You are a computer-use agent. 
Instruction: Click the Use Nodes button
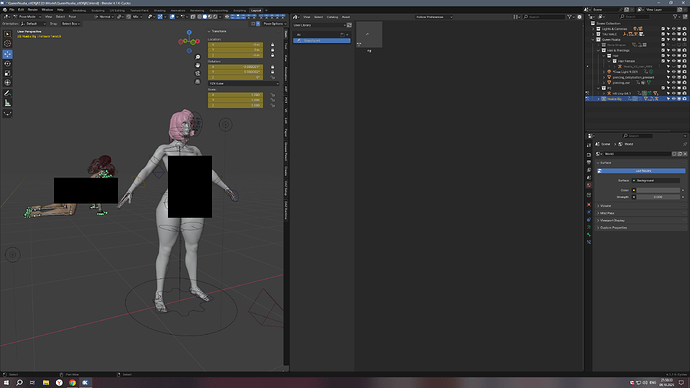pyautogui.click(x=641, y=171)
